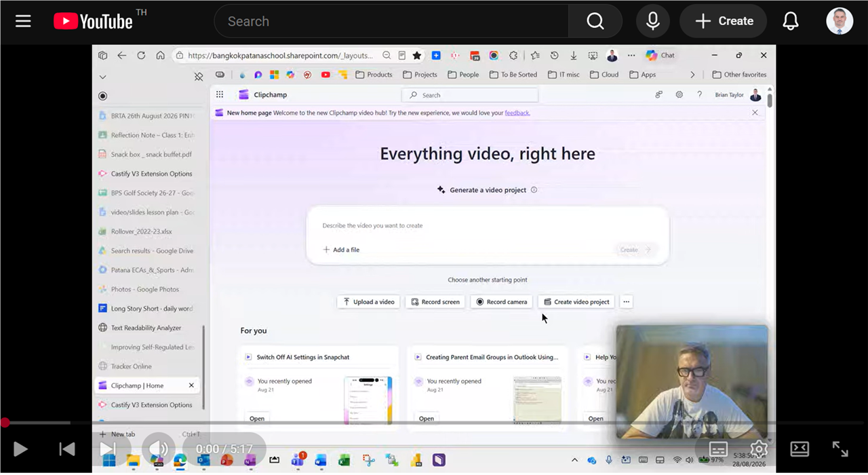Open the To Be Sorted bookmarks folder
868x475 pixels.
tap(513, 75)
